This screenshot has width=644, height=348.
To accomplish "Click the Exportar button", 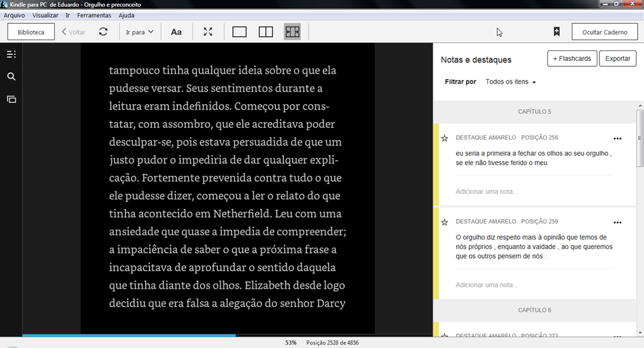I will point(618,59).
